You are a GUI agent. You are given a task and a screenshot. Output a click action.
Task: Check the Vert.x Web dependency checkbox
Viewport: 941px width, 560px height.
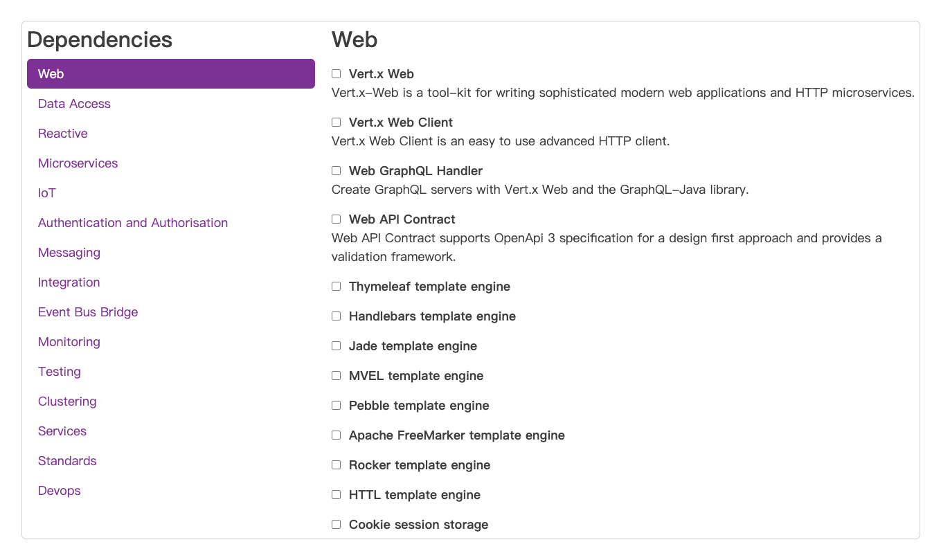[336, 74]
